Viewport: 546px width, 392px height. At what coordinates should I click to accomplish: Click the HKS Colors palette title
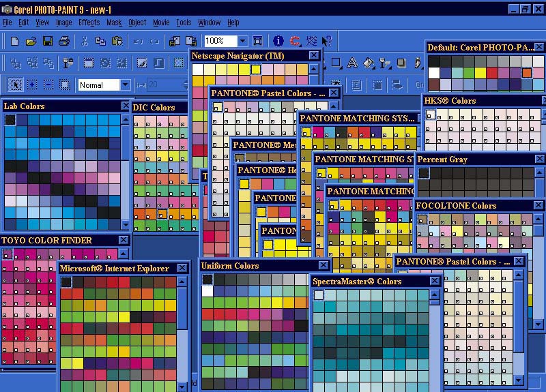tap(450, 101)
